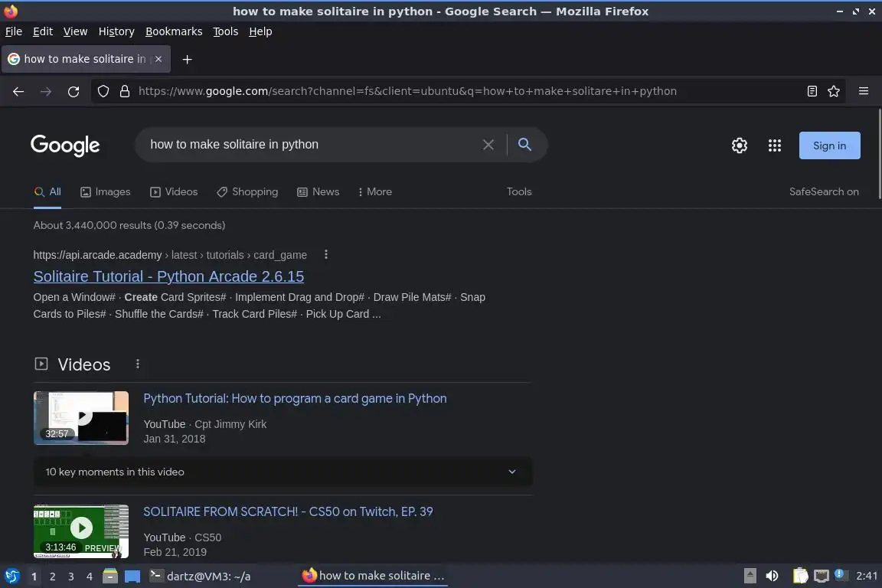Click the network monitor tray icon
The width and height of the screenshot is (882, 588).
[x=821, y=576]
